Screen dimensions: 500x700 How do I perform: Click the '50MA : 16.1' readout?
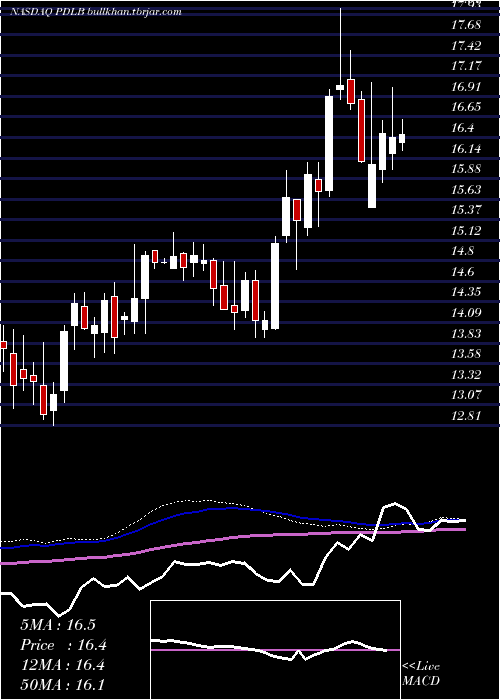(62, 685)
